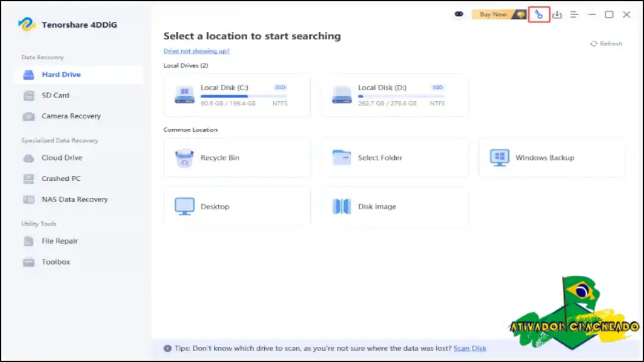Switch to SD Card label in sidebar

[x=55, y=96]
